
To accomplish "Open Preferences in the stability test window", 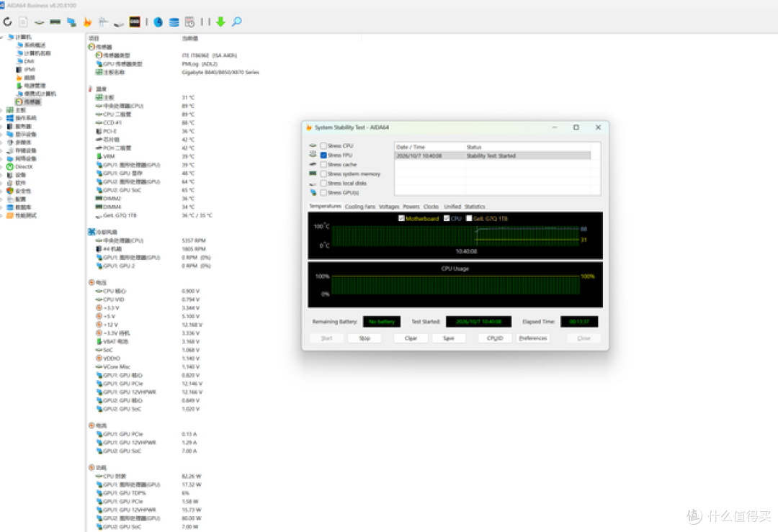I will 533,338.
